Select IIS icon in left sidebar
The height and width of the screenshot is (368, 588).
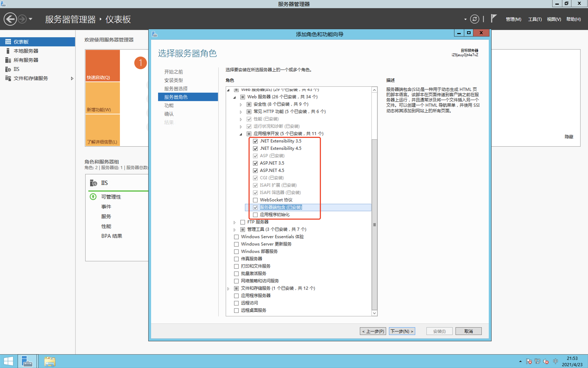8,69
